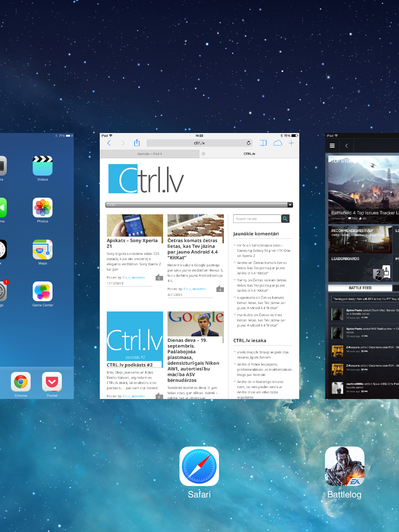Tap the Safari share icon
Image resolution: width=399 pixels, height=532 pixels.
137,143
